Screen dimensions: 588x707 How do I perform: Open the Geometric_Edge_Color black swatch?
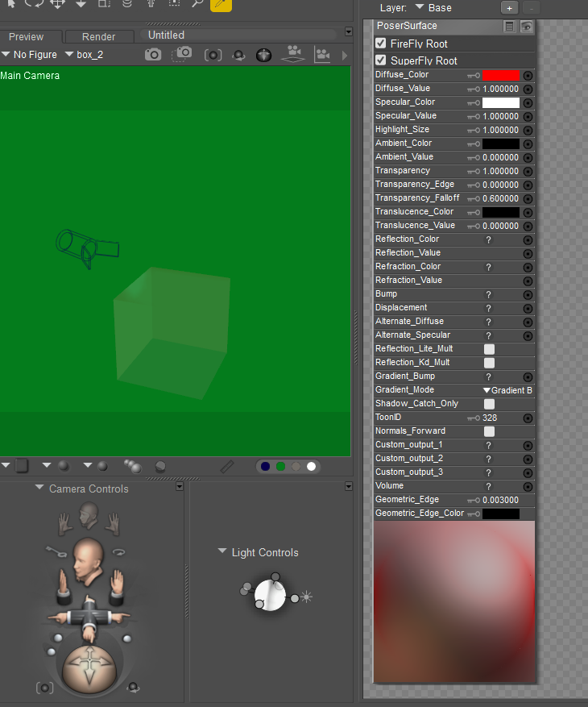[501, 514]
